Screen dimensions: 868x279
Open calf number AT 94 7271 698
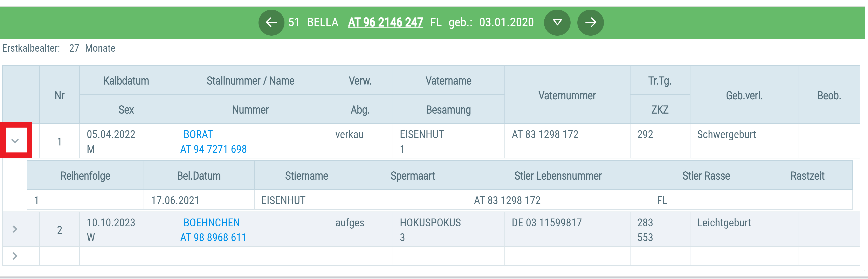coord(213,149)
